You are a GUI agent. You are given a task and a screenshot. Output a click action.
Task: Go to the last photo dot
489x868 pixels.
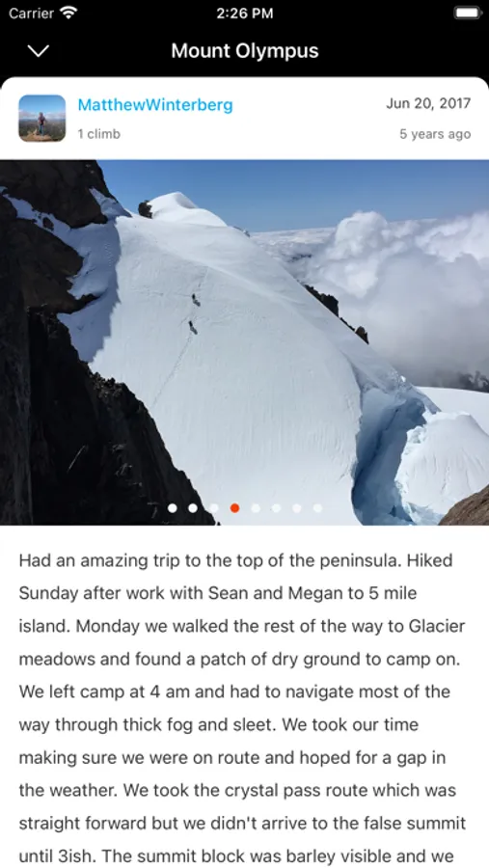point(317,507)
